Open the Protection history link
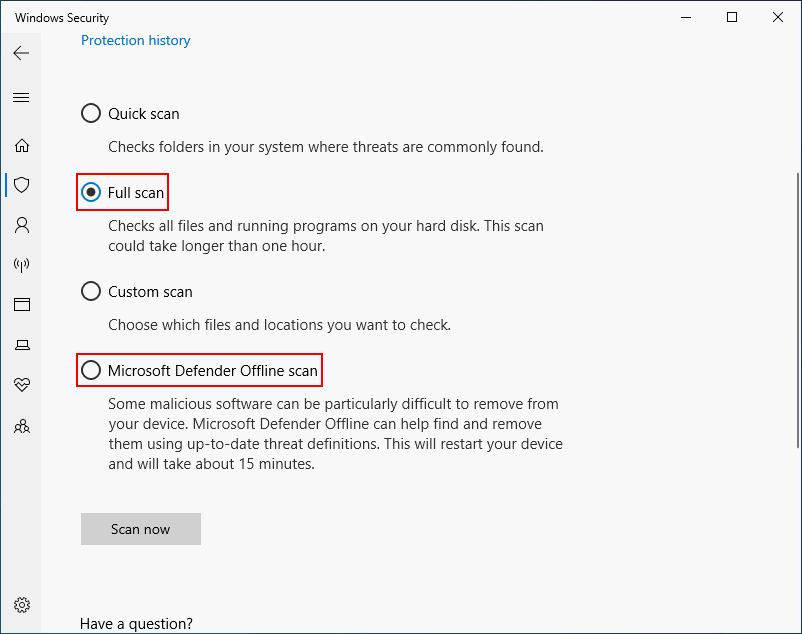The width and height of the screenshot is (802, 634). coord(135,41)
